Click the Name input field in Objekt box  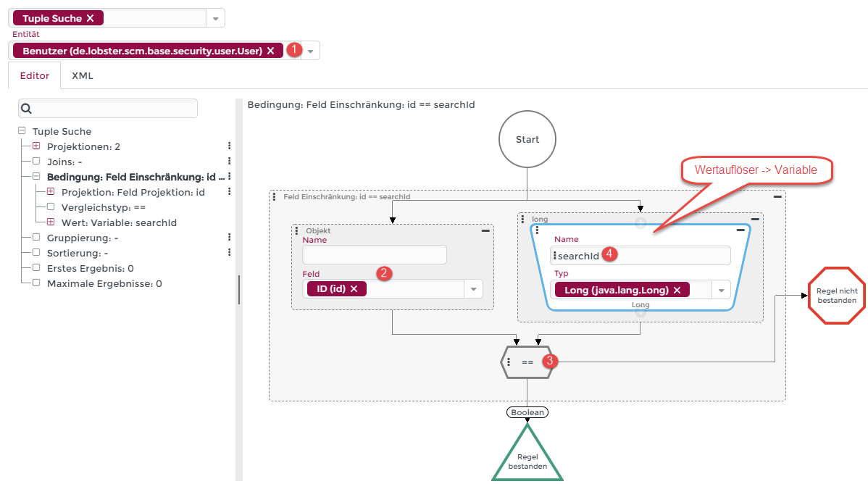coord(375,255)
